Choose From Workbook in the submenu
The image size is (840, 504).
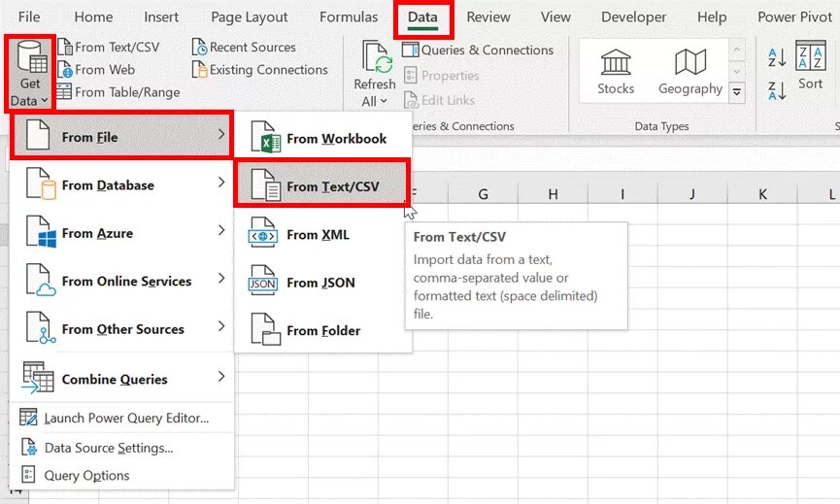click(323, 138)
